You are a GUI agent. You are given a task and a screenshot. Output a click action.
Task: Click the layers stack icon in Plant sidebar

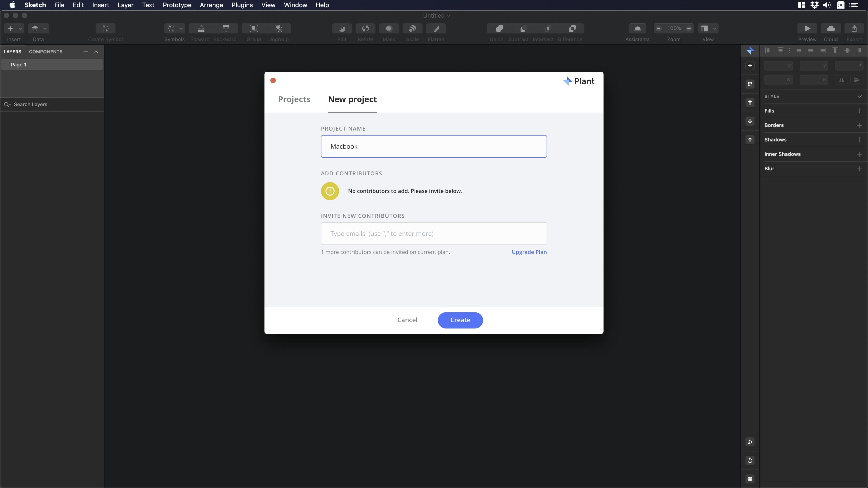point(750,102)
